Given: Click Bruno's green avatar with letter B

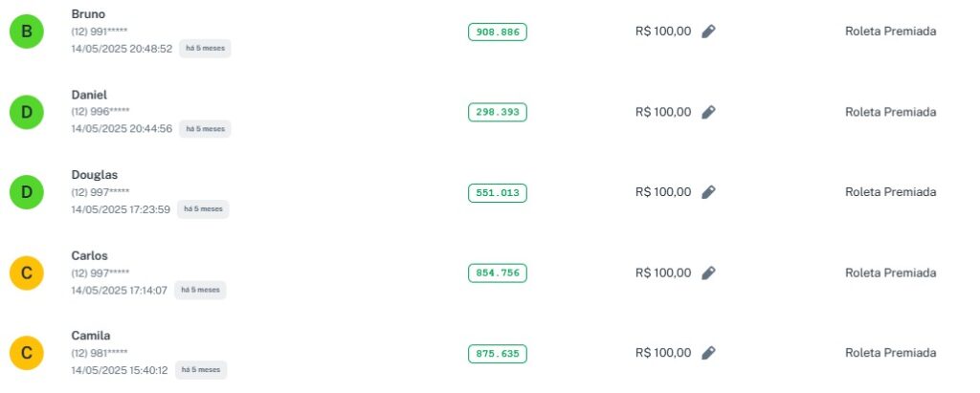Looking at the screenshot, I should point(27,33).
